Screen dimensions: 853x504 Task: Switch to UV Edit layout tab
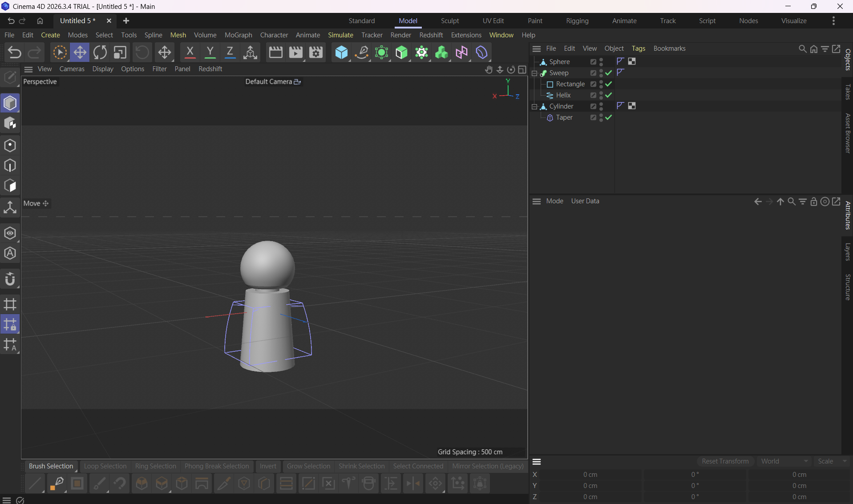(493, 21)
